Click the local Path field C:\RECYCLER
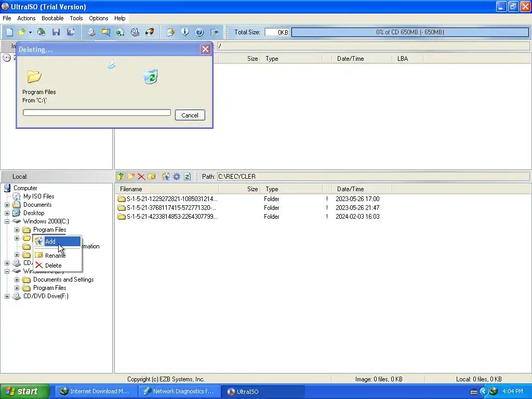532x399 pixels. point(373,177)
